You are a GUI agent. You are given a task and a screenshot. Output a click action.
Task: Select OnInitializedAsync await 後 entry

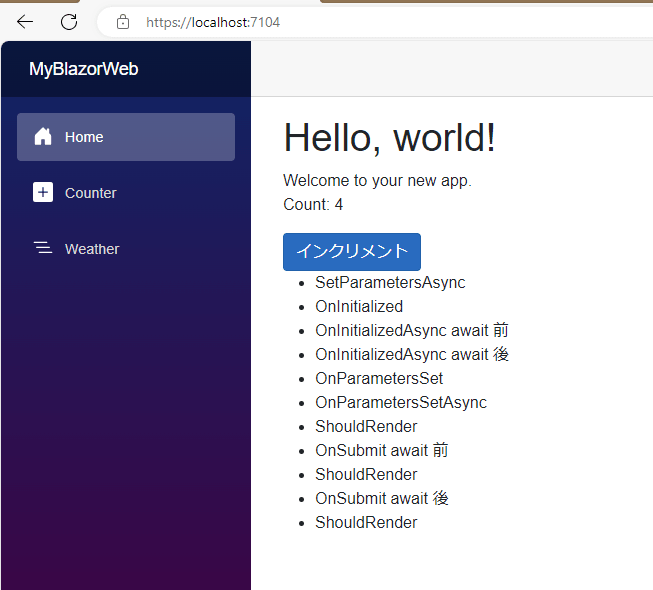412,354
